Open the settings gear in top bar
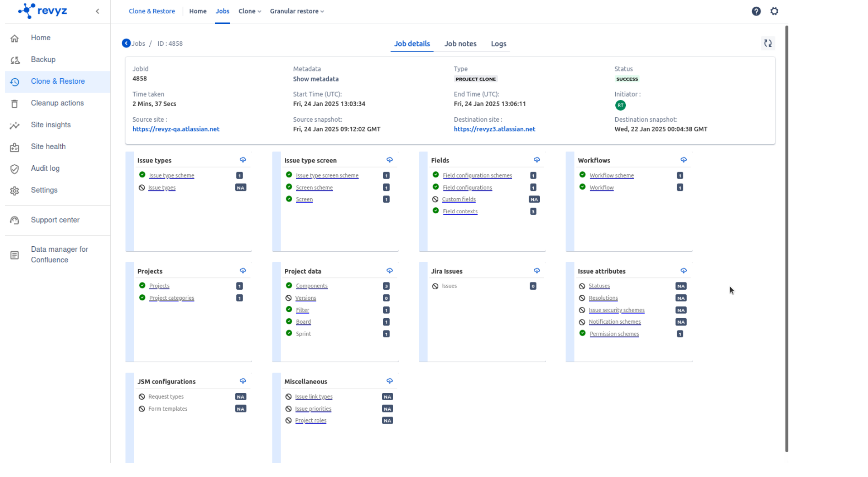This screenshot has height=477, width=868. tap(774, 11)
